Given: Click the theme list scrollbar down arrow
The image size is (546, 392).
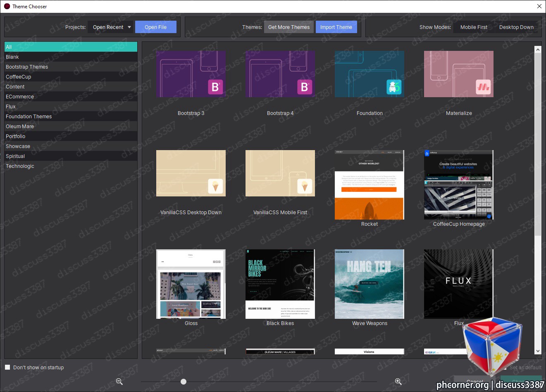Looking at the screenshot, I should pos(538,351).
